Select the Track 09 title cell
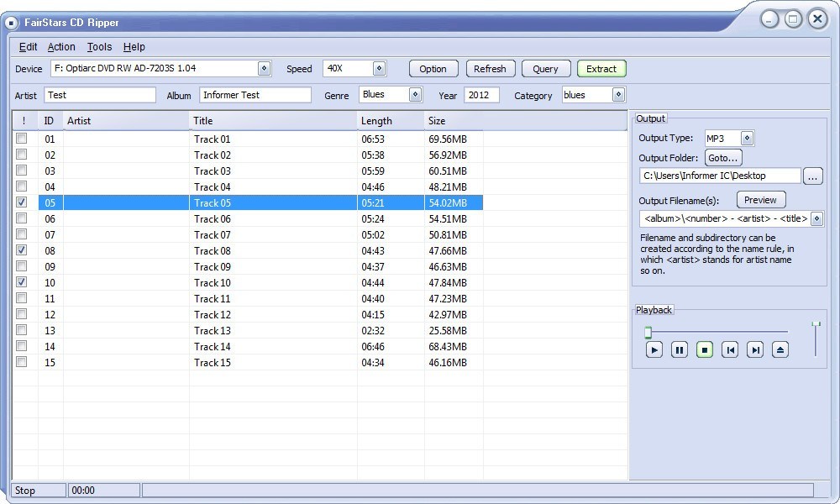 click(x=213, y=267)
